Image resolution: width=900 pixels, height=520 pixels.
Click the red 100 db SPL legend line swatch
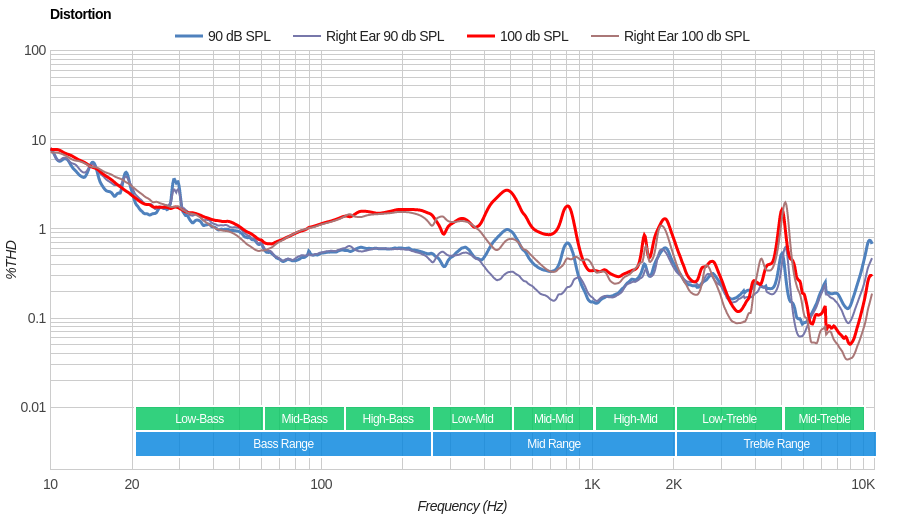coord(481,36)
